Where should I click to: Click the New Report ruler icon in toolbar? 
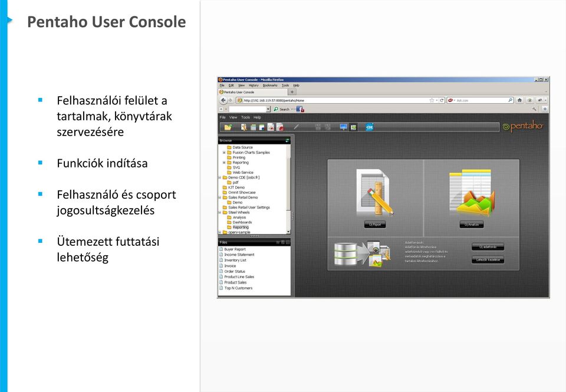244,127
